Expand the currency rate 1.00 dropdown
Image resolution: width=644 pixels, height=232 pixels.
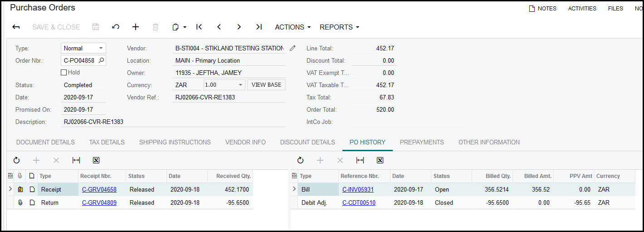tap(240, 85)
